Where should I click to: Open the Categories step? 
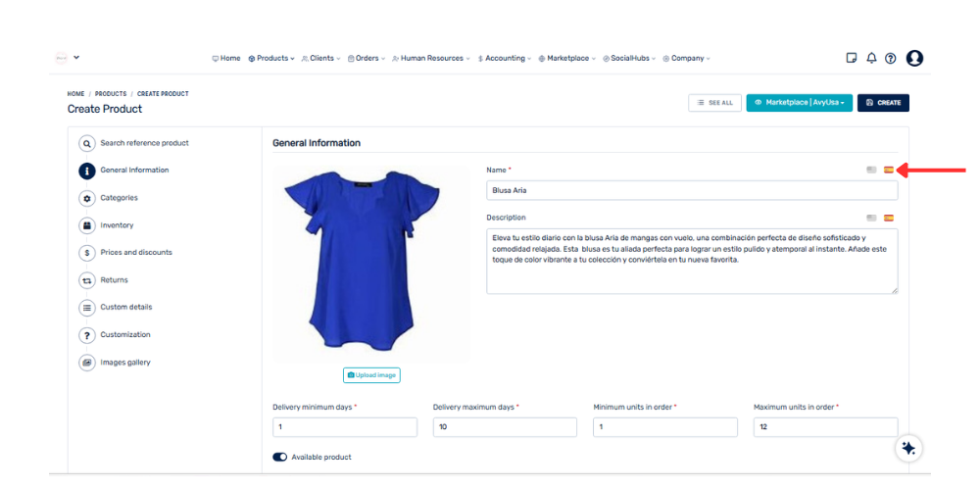pyautogui.click(x=119, y=198)
